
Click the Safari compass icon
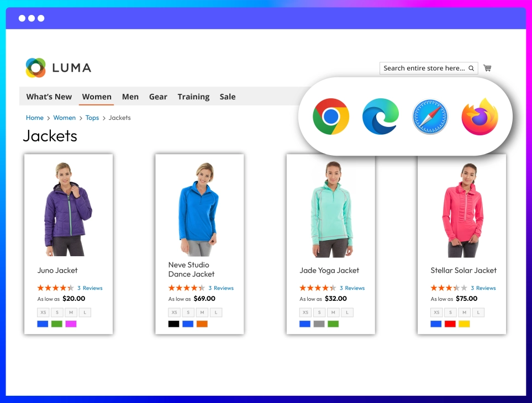pyautogui.click(x=430, y=116)
